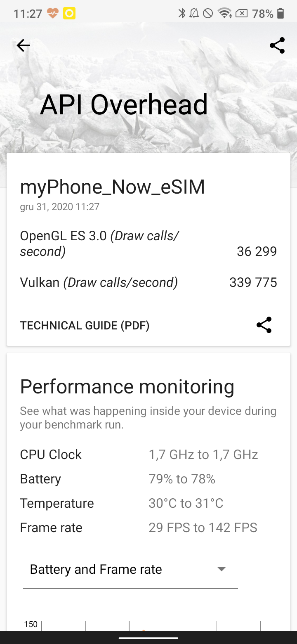Tap the Wi-Fi icon in status bar
This screenshot has width=297, height=644.
point(224,14)
